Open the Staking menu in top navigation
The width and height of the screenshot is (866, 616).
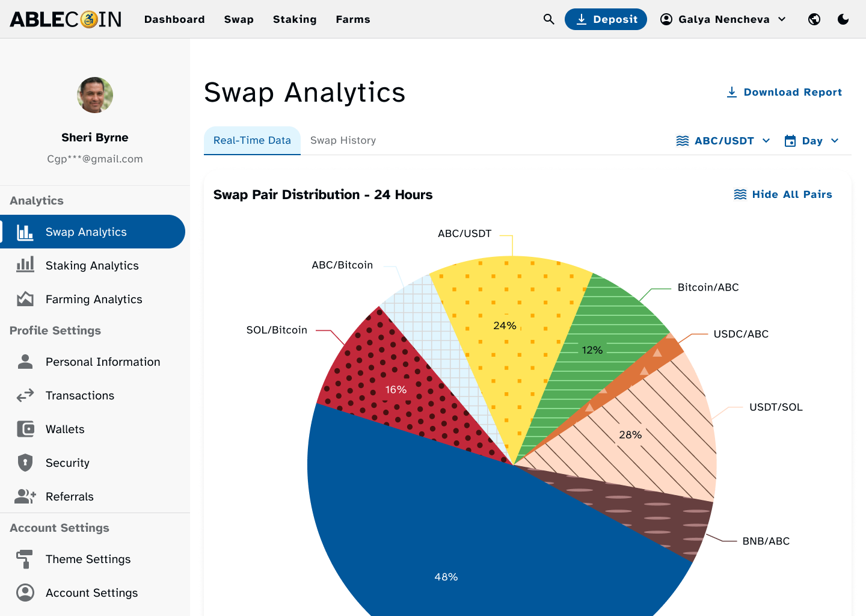coord(295,19)
